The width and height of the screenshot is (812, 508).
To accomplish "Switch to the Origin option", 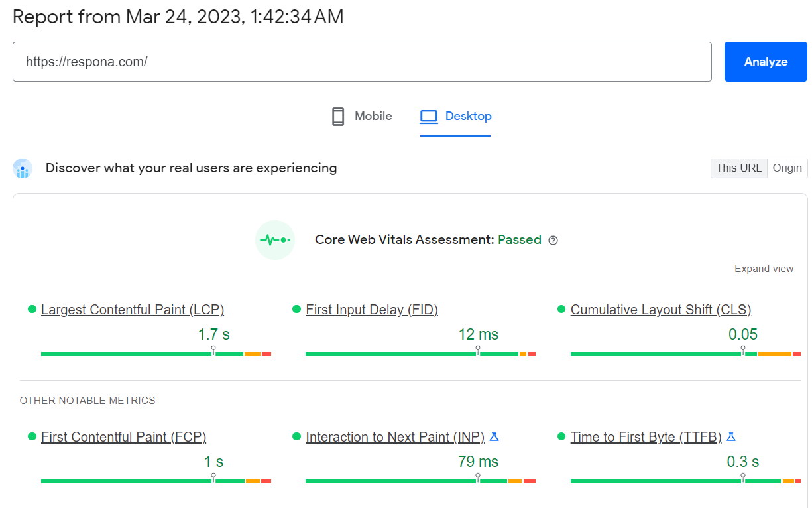I will pyautogui.click(x=787, y=168).
